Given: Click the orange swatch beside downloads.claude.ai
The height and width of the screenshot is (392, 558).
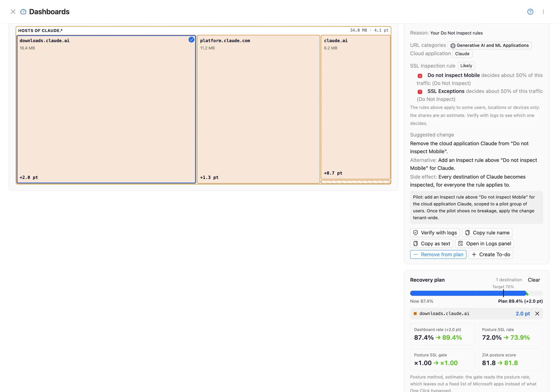Looking at the screenshot, I should click(415, 314).
